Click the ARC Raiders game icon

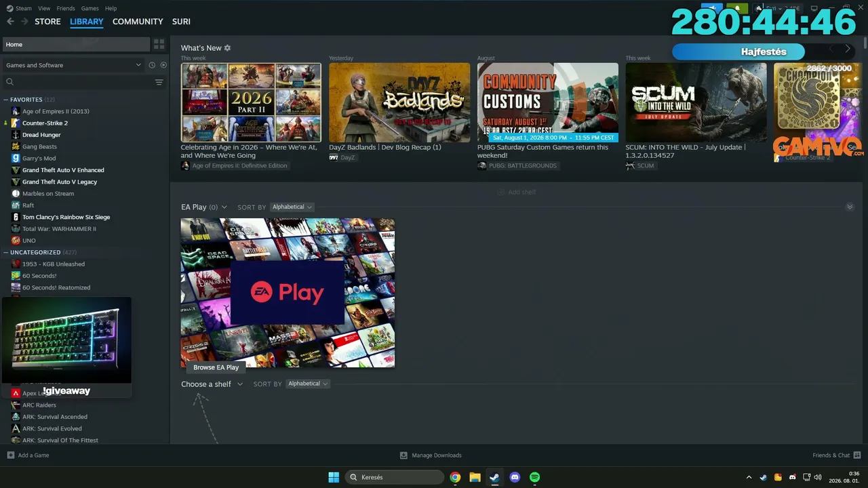(16, 405)
